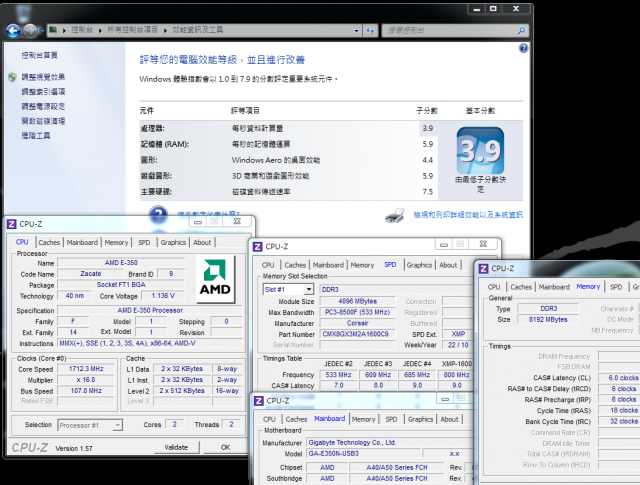The width and height of the screenshot is (640, 485).
Task: Select SPD tab in the SPD window
Action: tap(390, 265)
